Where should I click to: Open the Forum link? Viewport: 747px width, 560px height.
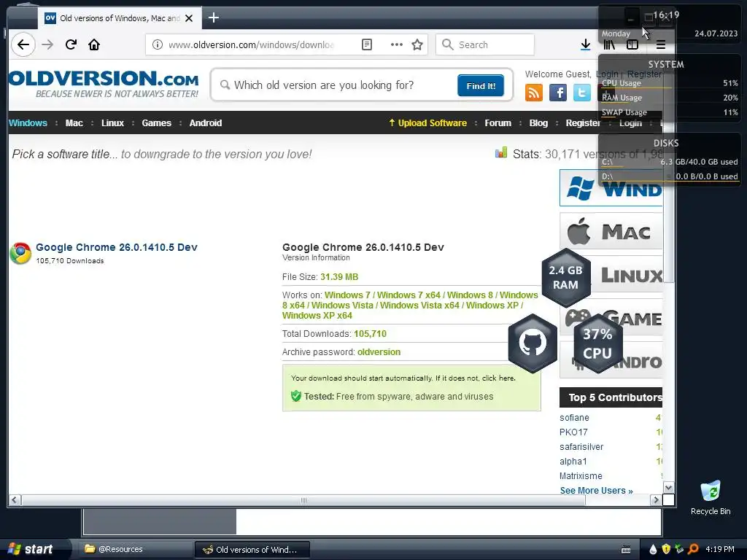point(498,122)
